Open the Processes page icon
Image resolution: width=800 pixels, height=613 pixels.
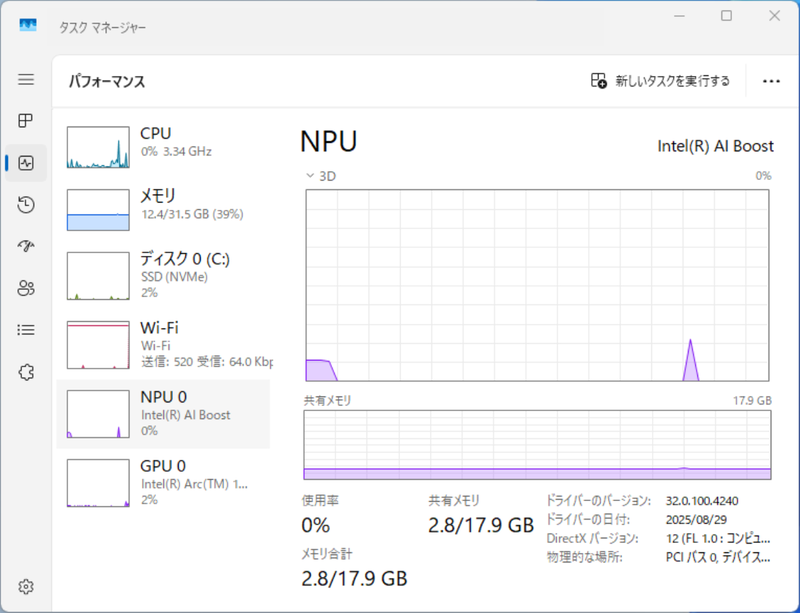tap(26, 121)
